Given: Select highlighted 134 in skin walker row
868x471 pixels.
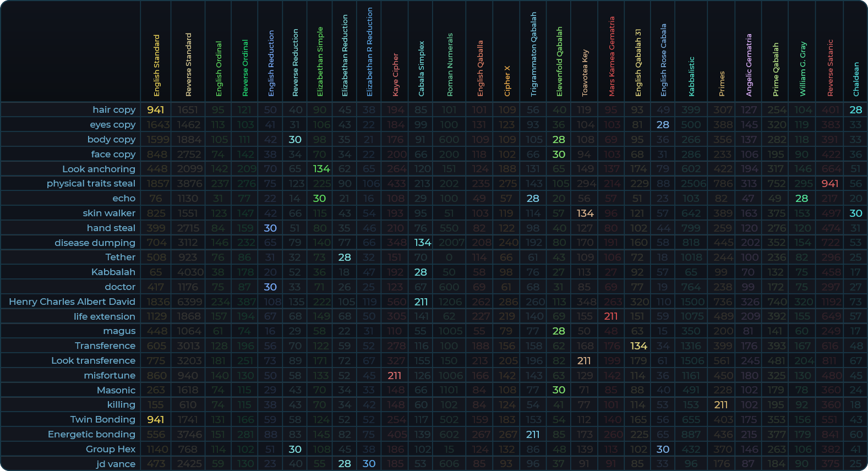Looking at the screenshot, I should point(585,213).
